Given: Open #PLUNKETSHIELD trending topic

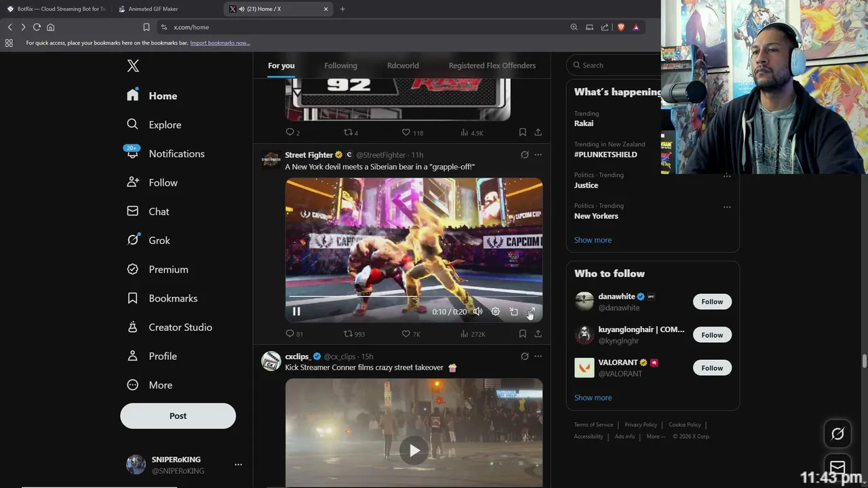Looking at the screenshot, I should click(x=606, y=155).
